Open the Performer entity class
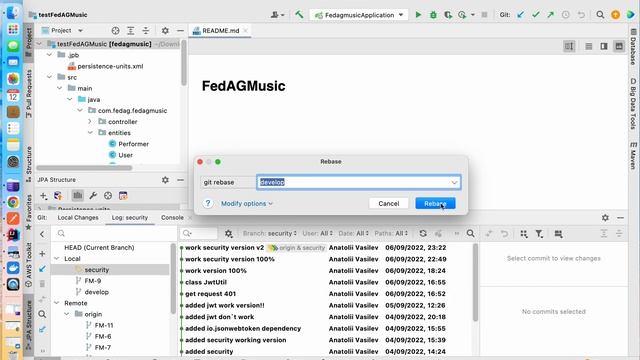 (133, 144)
